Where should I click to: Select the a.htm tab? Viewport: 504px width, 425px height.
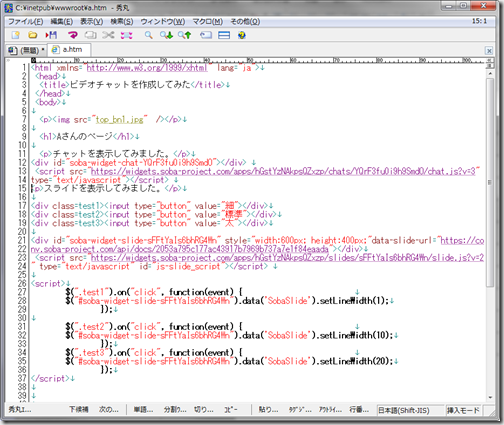tap(69, 50)
